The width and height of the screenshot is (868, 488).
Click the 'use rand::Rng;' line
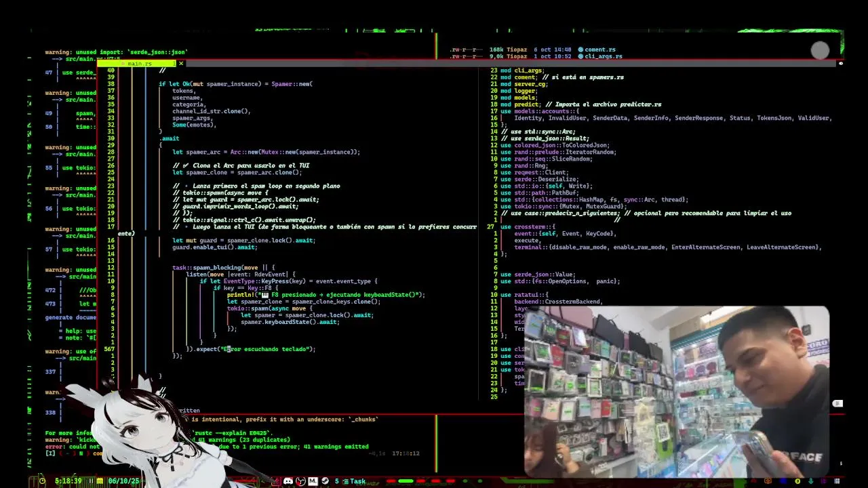tap(524, 165)
